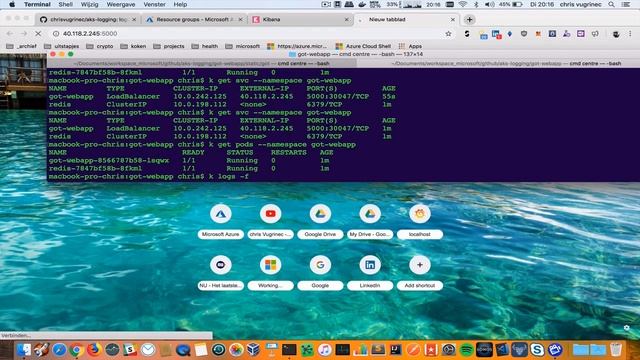Click the Bluetooth icon in menu bar
The height and width of the screenshot is (360, 640).
click(x=476, y=4)
